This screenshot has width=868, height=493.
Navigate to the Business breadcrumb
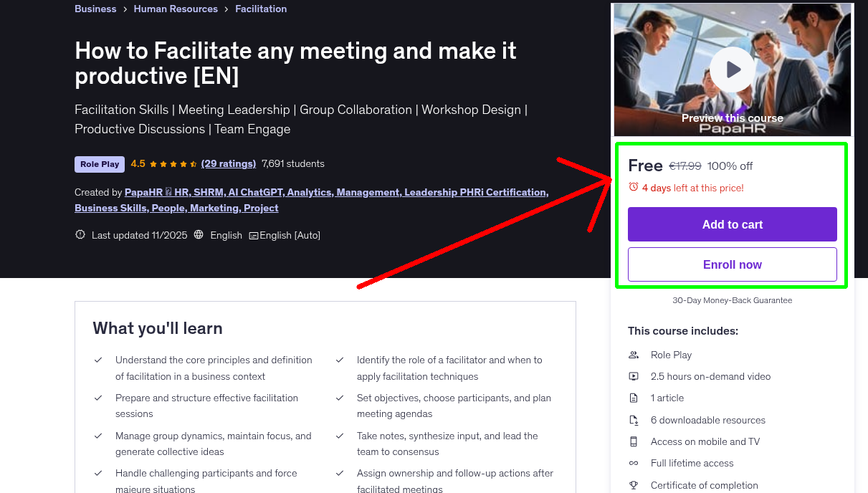[95, 9]
